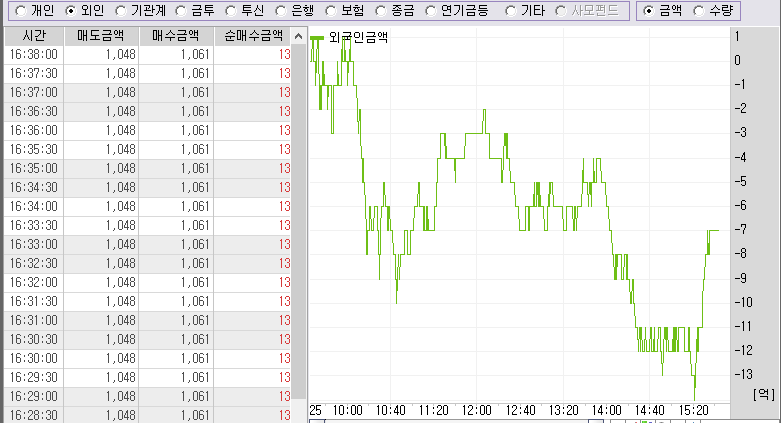Click the 매수금액 column header
This screenshot has height=423, width=781.
click(x=176, y=36)
